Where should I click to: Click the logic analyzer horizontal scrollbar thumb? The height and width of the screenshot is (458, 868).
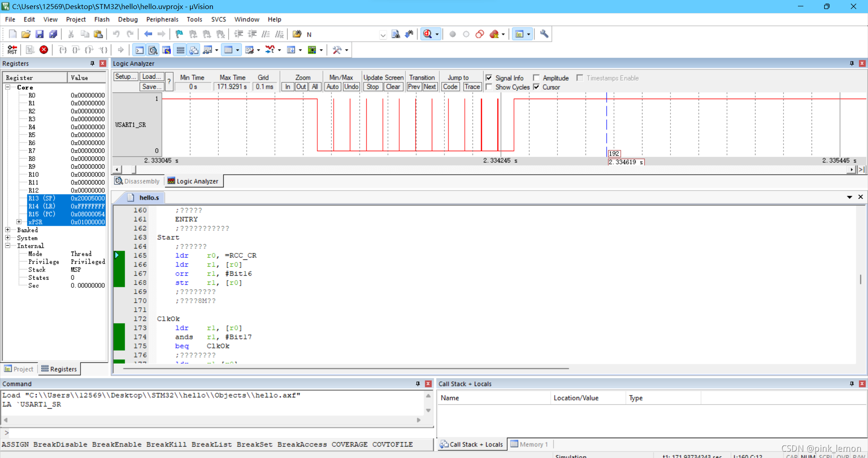tap(134, 170)
